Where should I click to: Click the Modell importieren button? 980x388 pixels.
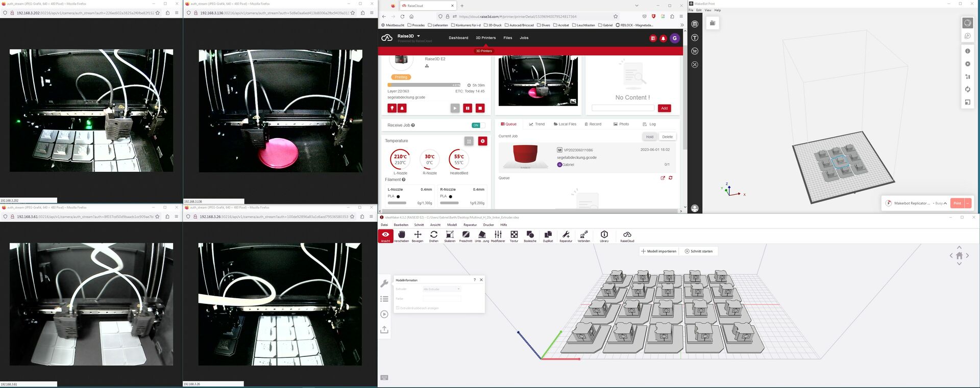click(659, 251)
